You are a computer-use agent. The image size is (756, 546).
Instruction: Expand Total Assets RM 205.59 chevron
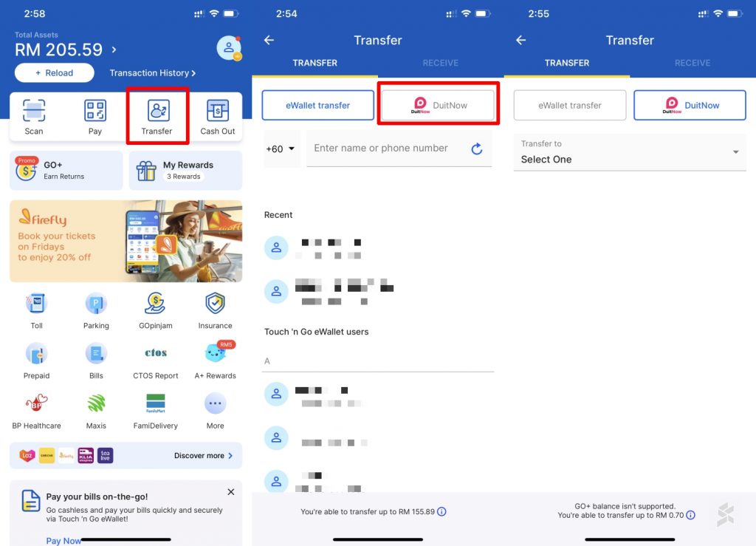(x=114, y=50)
